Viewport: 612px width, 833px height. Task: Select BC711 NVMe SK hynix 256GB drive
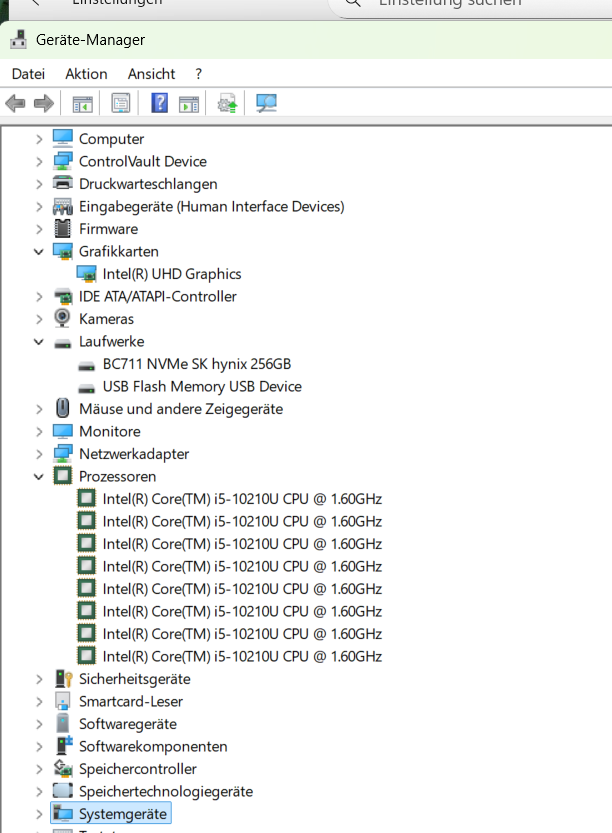(x=197, y=364)
